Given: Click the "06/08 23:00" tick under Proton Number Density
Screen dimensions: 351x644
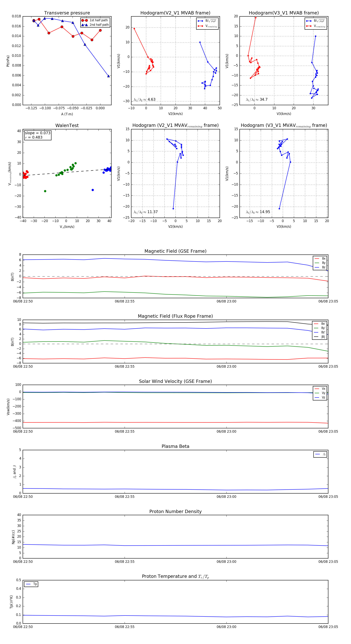Looking at the screenshot, I should click(226, 562).
